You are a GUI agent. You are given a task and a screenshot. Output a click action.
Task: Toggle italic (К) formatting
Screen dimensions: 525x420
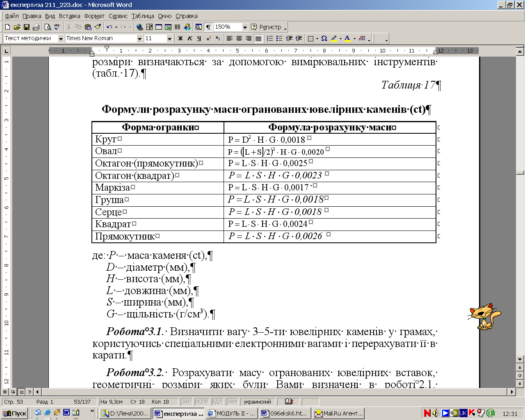point(189,38)
